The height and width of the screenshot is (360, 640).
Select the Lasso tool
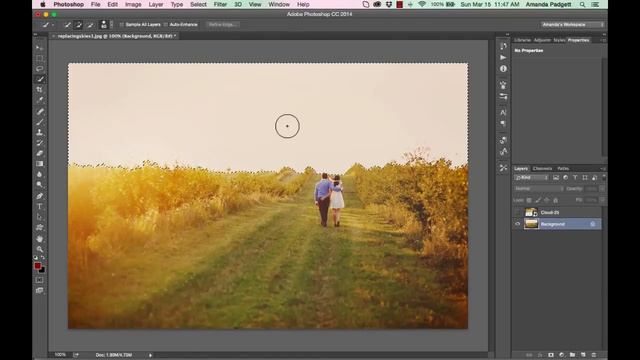point(40,69)
